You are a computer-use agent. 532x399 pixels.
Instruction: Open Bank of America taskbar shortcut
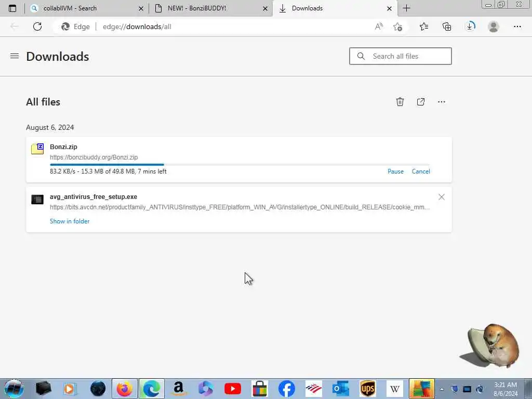[x=313, y=389]
